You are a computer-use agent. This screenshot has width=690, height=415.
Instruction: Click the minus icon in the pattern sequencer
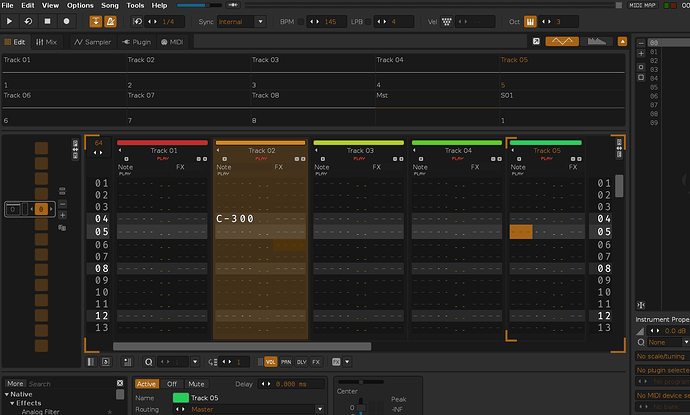tap(62, 203)
